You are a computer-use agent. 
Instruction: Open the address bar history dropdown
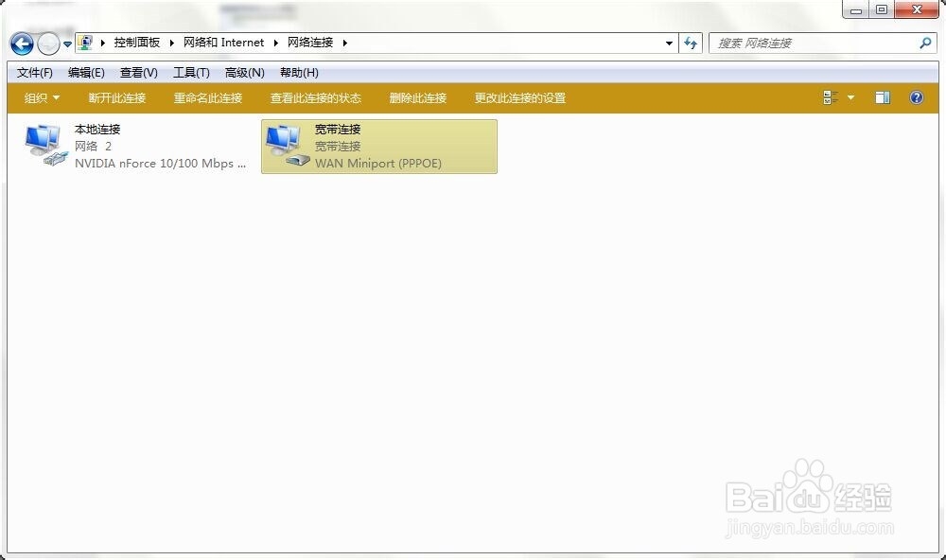pos(669,44)
